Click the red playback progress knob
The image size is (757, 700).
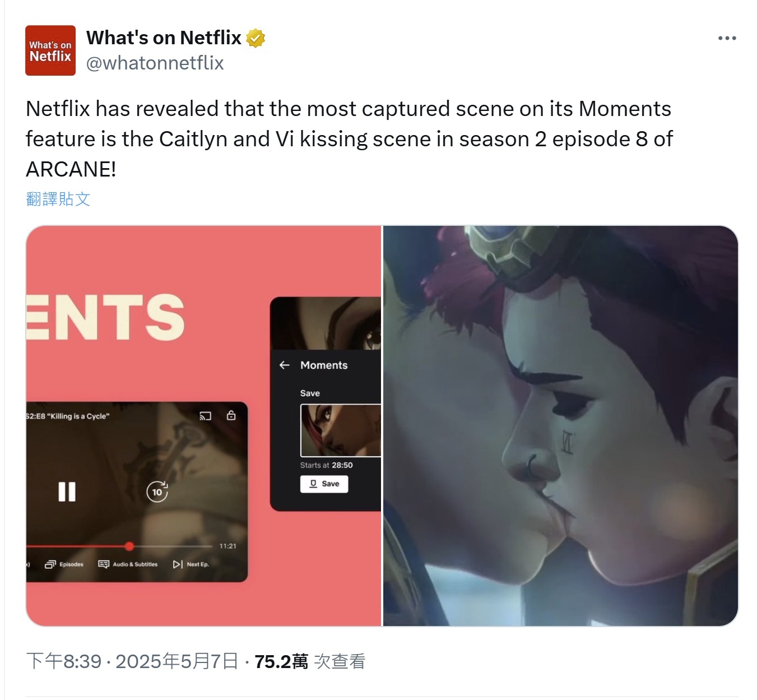pos(129,546)
